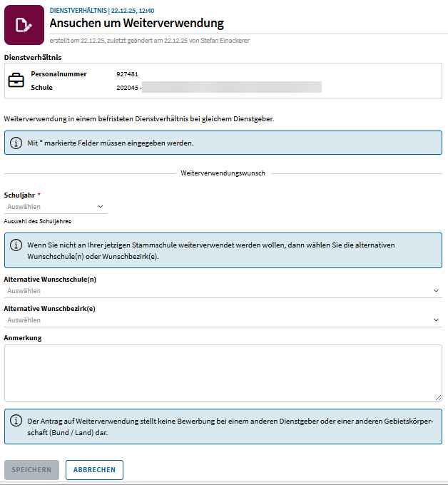
Task: Click the Anmerkung textarea resize handle
Action: 438,397
